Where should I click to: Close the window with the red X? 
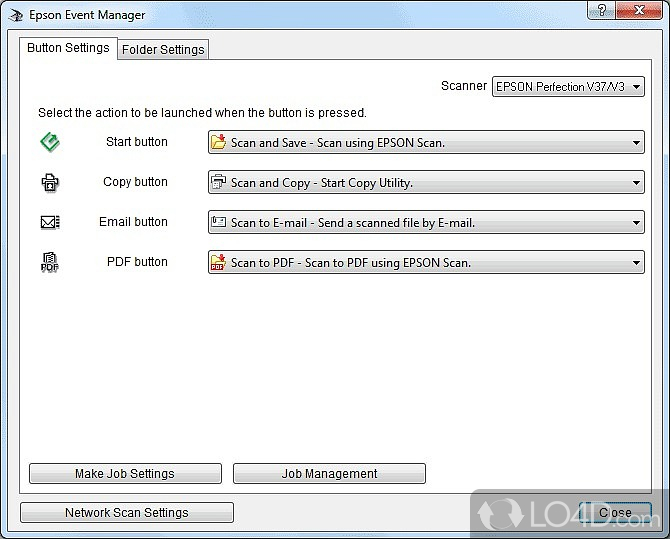[639, 10]
